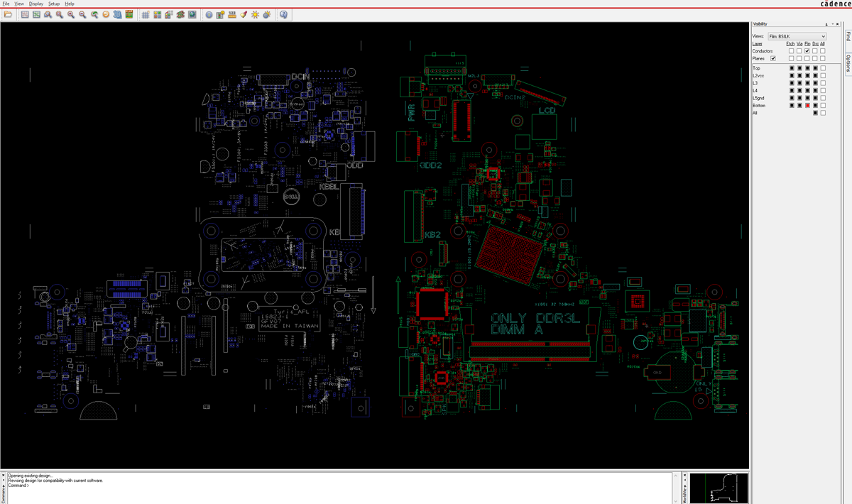Click the shadow mode layers icon
852x504 pixels.
coord(169,14)
